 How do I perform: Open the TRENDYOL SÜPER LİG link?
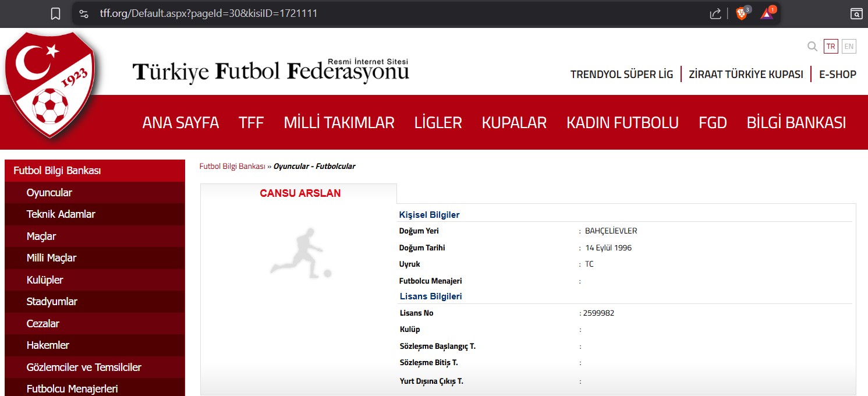coord(621,74)
